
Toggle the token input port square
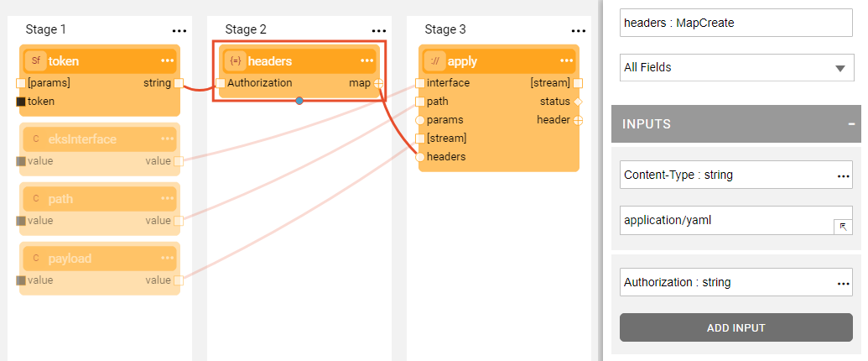[21, 102]
